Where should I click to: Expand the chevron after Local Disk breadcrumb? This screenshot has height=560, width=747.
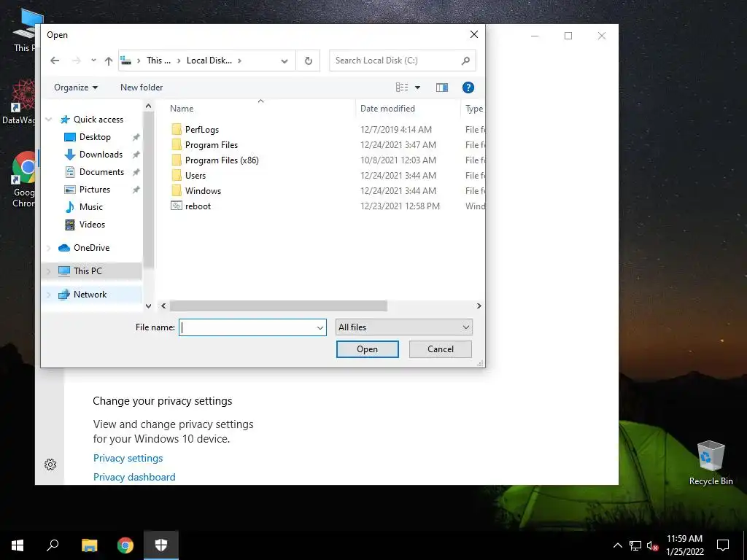239,61
